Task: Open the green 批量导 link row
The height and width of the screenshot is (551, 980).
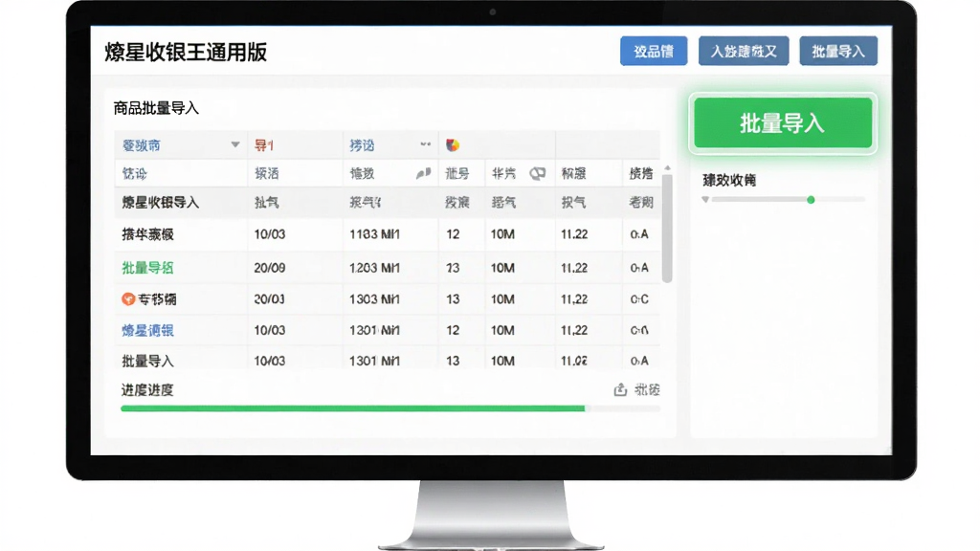Action: pos(147,268)
